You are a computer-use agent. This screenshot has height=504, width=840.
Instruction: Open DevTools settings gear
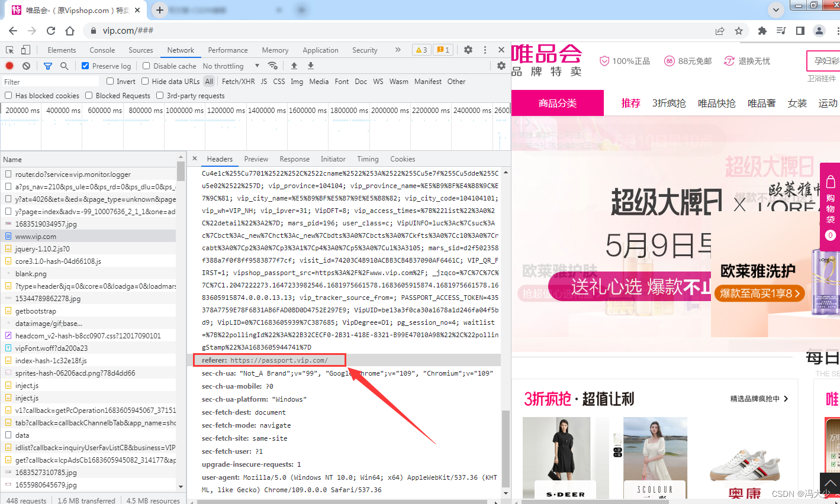pyautogui.click(x=468, y=50)
